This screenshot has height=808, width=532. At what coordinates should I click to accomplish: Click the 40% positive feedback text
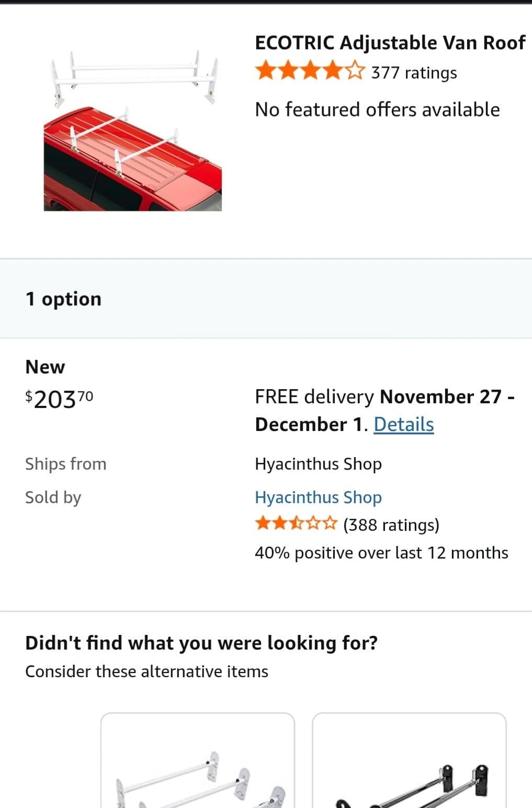pyautogui.click(x=381, y=553)
